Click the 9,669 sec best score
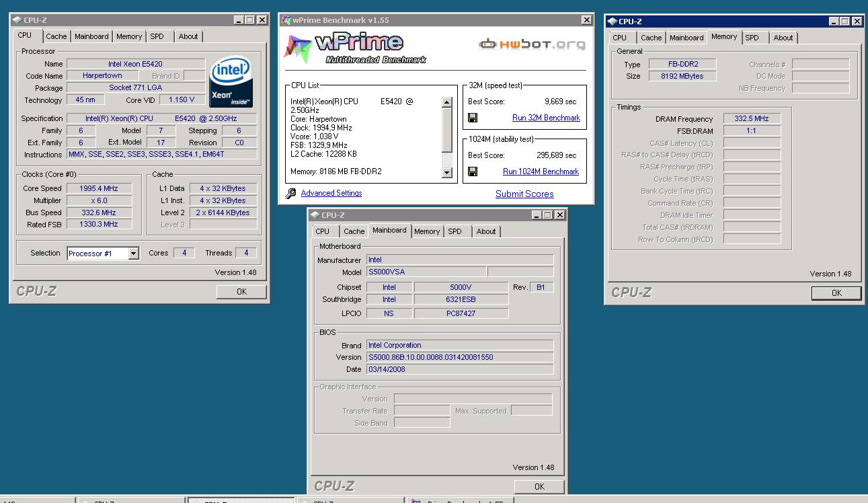This screenshot has width=868, height=503. coord(560,102)
